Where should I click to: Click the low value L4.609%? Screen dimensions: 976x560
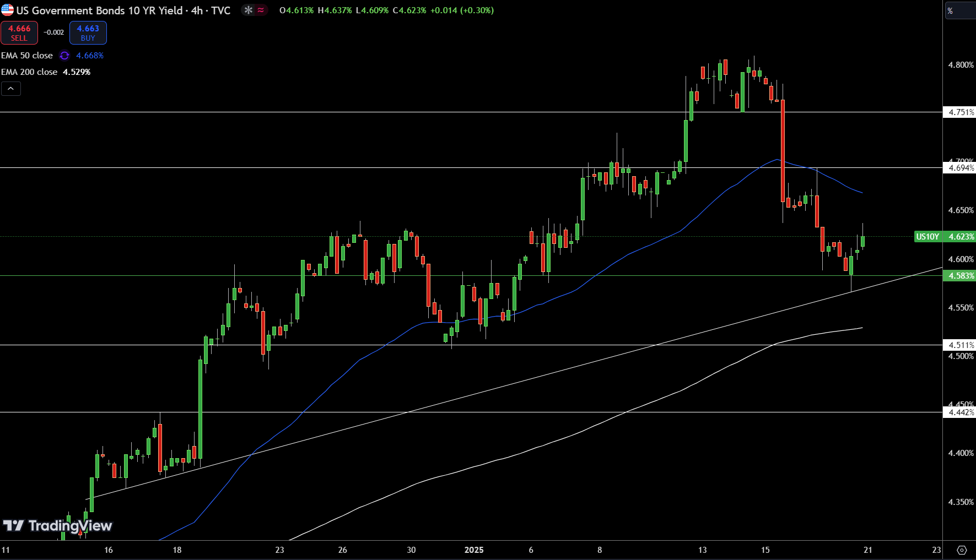tap(372, 10)
